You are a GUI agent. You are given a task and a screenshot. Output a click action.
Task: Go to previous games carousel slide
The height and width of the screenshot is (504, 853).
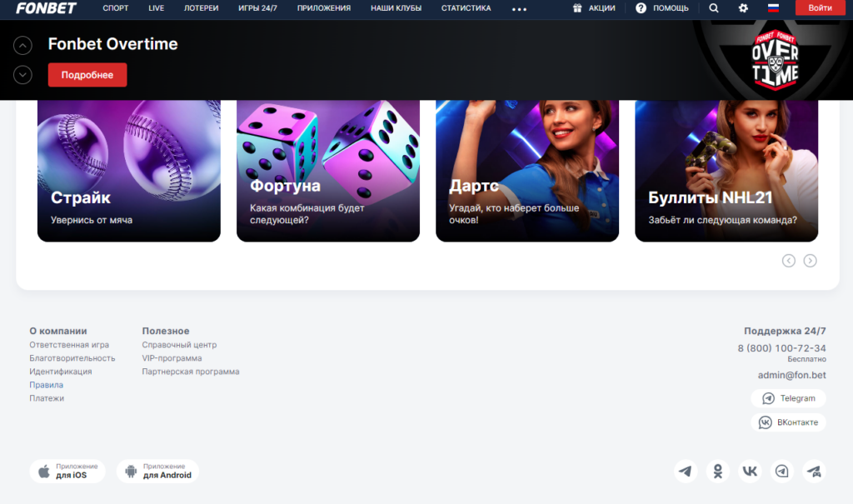coord(788,261)
